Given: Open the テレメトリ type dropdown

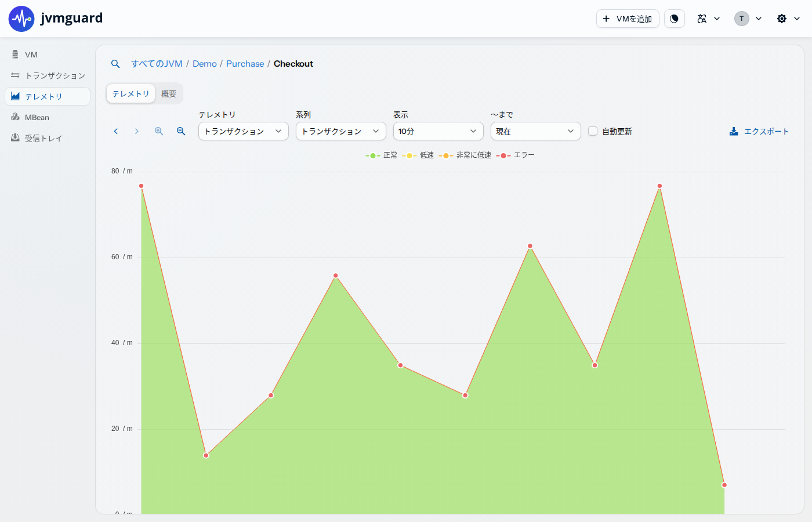Looking at the screenshot, I should (x=244, y=131).
